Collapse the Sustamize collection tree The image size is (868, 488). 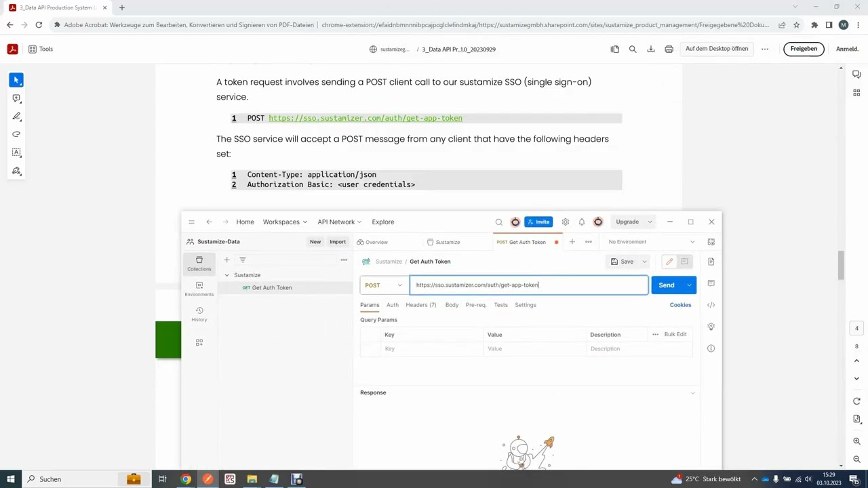[x=226, y=275]
